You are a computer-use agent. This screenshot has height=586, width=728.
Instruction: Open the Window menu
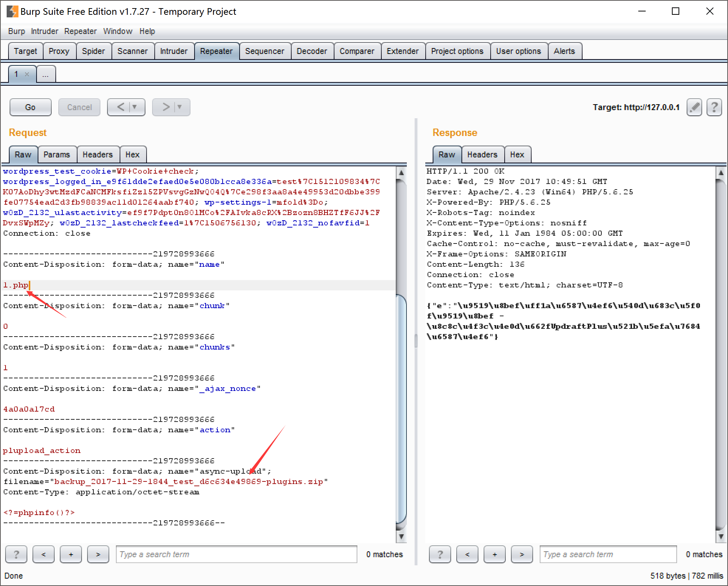118,31
